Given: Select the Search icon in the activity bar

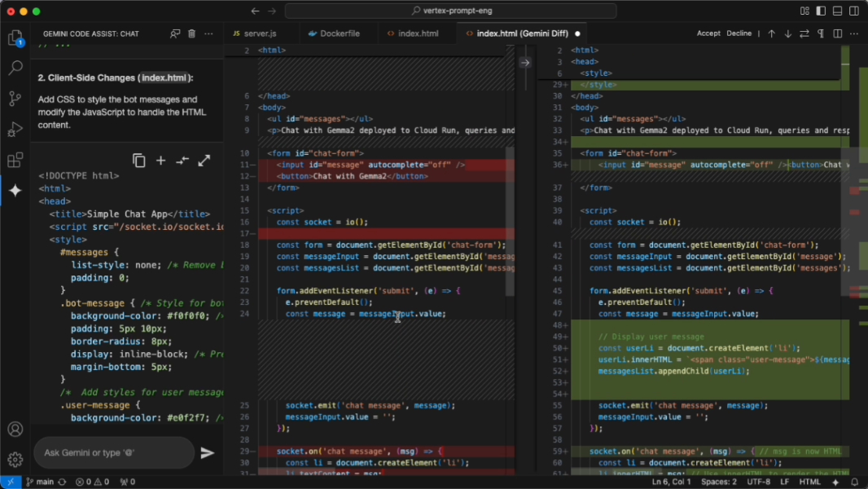Looking at the screenshot, I should point(15,67).
